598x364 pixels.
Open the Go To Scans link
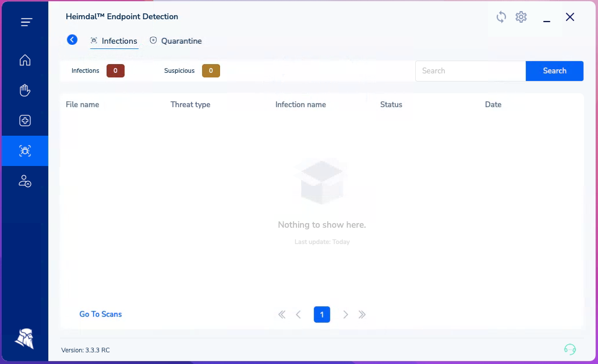101,314
